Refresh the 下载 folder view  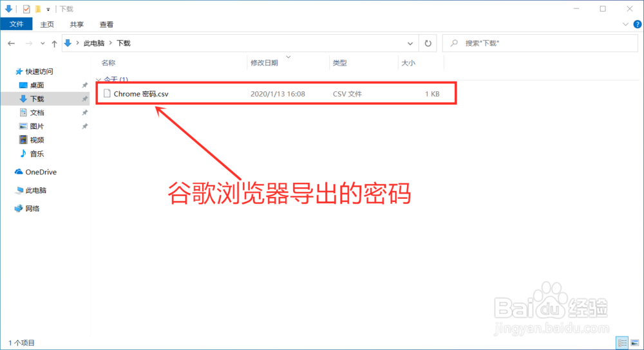pyautogui.click(x=428, y=43)
